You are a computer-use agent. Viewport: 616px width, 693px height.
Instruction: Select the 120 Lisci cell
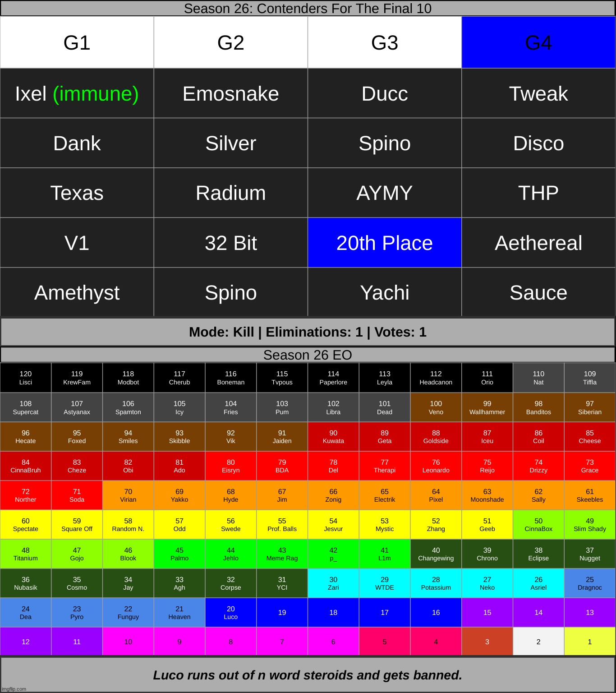click(x=26, y=378)
